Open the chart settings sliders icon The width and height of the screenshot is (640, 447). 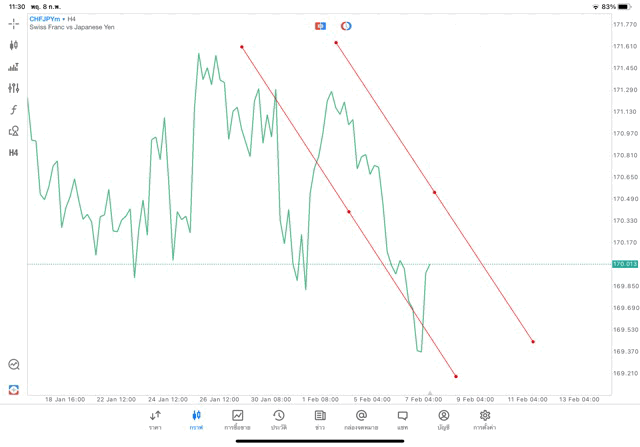pyautogui.click(x=14, y=88)
